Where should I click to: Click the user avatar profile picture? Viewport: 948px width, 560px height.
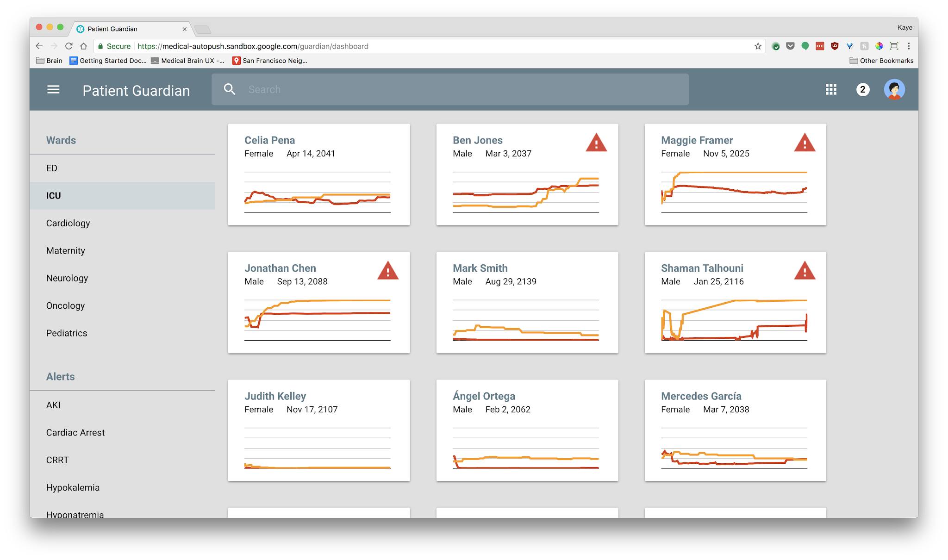point(894,89)
